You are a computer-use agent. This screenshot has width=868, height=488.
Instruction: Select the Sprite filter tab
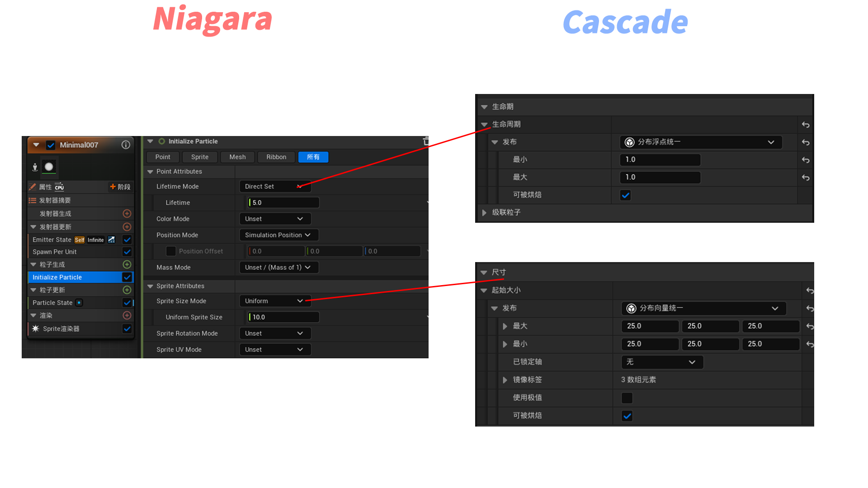(199, 157)
